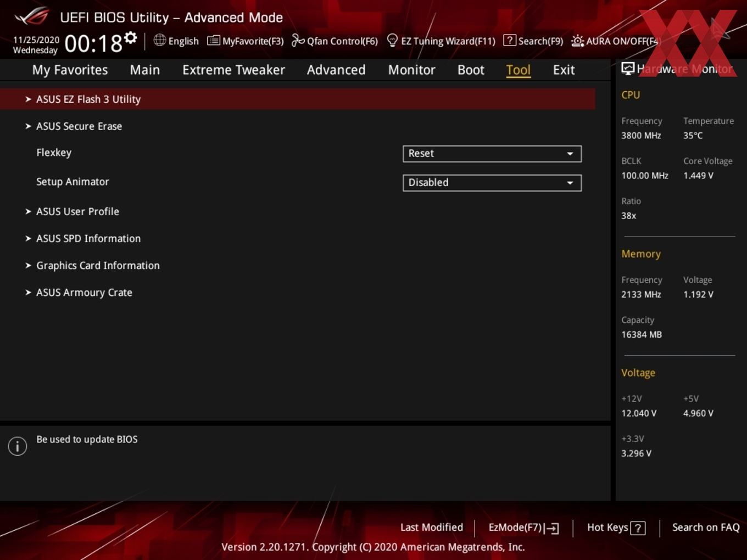
Task: Click the Memory section heading
Action: 641,254
